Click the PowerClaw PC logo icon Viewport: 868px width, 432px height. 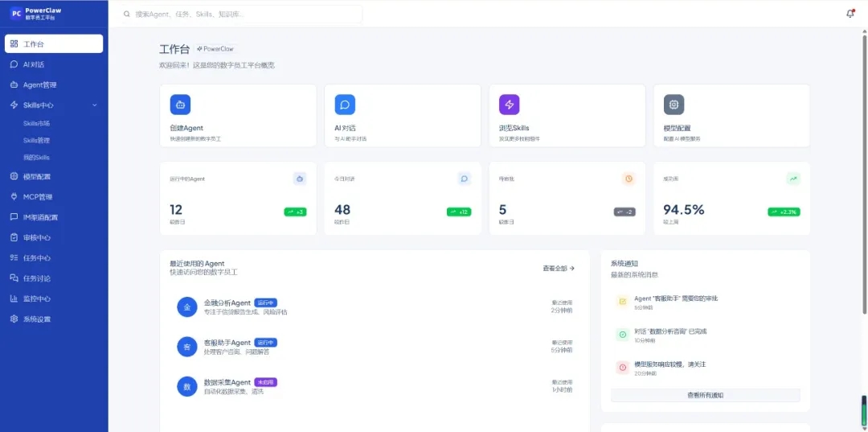click(15, 14)
